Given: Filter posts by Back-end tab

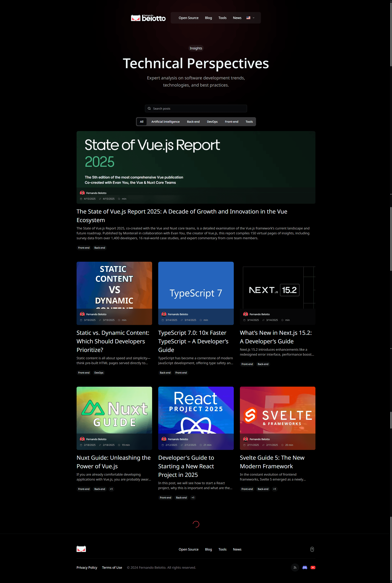Looking at the screenshot, I should (193, 122).
